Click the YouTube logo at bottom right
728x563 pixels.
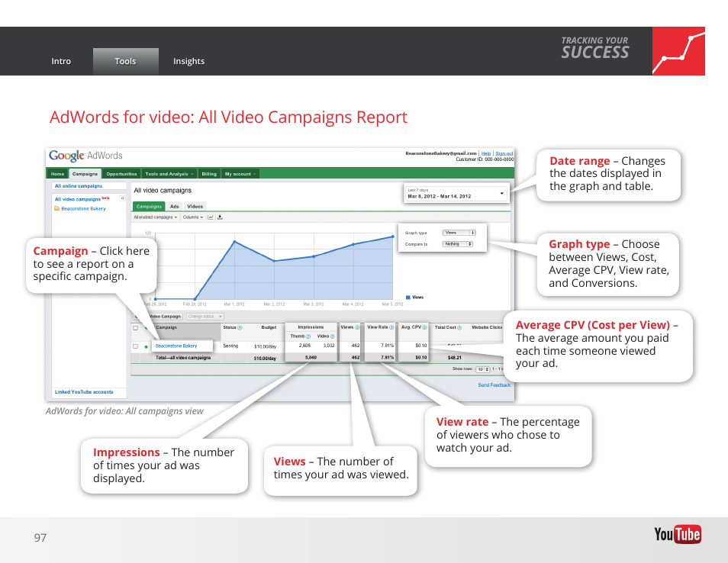(x=677, y=535)
